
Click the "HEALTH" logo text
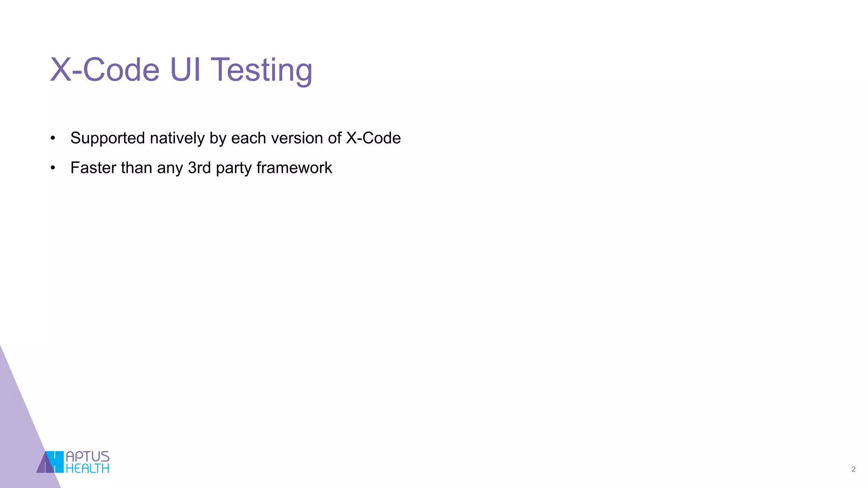pyautogui.click(x=88, y=469)
